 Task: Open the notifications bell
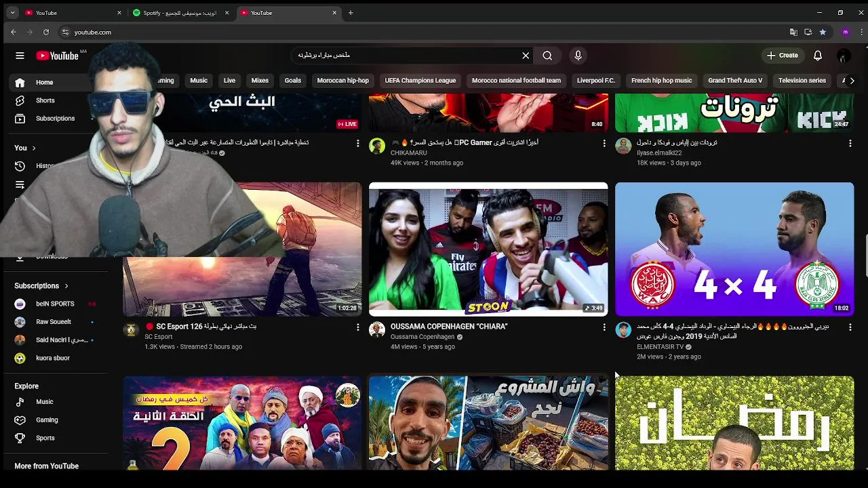pos(818,56)
